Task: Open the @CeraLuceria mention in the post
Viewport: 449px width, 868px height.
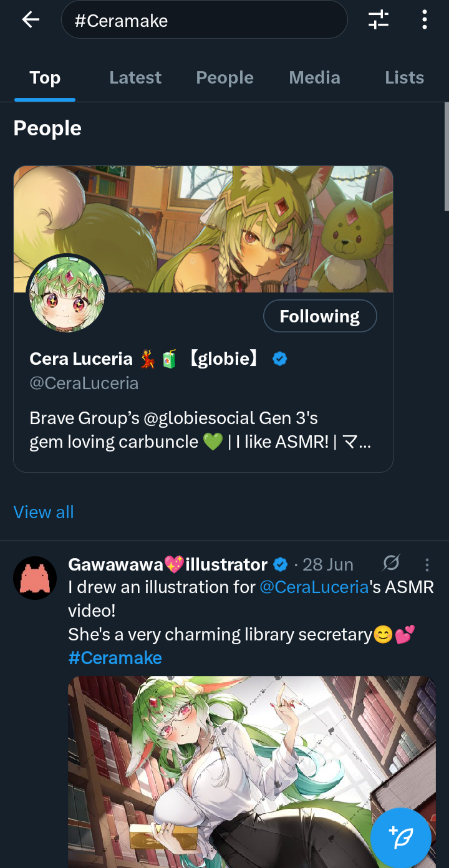Action: [315, 587]
